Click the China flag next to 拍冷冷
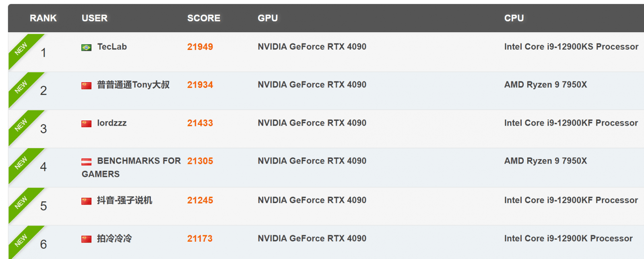644x259 pixels. point(86,239)
